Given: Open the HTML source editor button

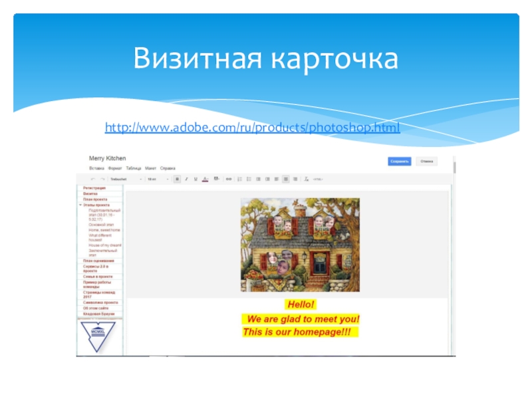Looking at the screenshot, I should pyautogui.click(x=318, y=179).
